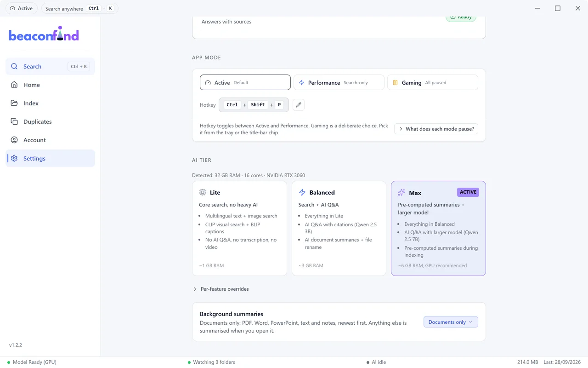The width and height of the screenshot is (588, 368).
Task: Click the Duplicates copy icon
Action: (x=14, y=121)
